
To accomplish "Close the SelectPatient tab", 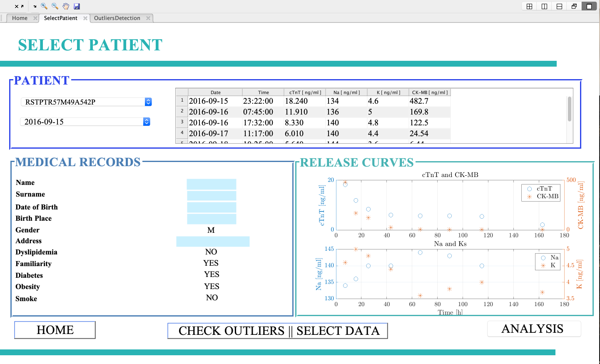I will (85, 18).
